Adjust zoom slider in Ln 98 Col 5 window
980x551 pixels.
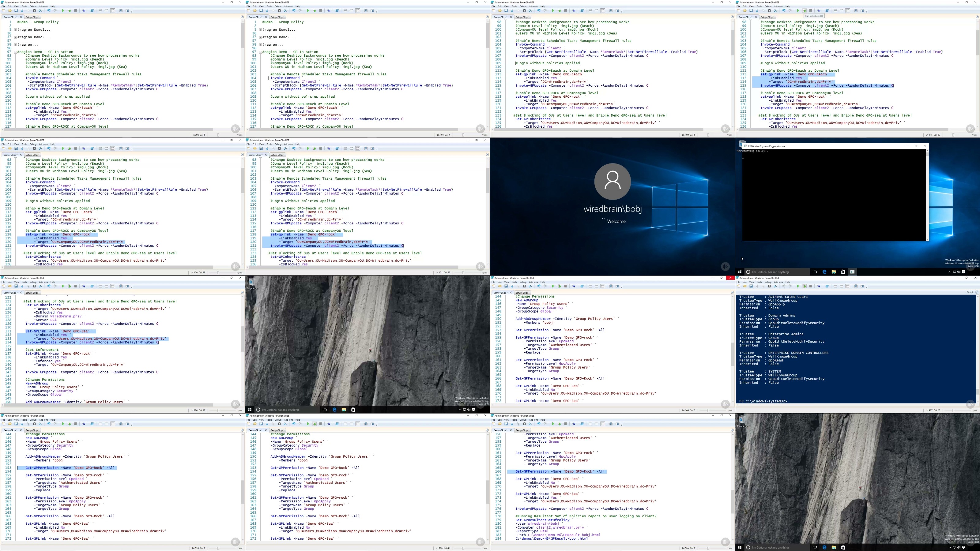(219, 135)
